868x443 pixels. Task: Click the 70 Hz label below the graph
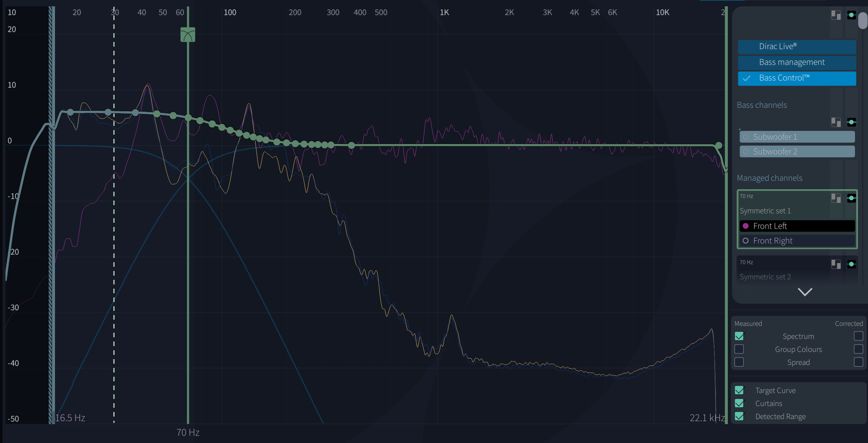click(188, 432)
